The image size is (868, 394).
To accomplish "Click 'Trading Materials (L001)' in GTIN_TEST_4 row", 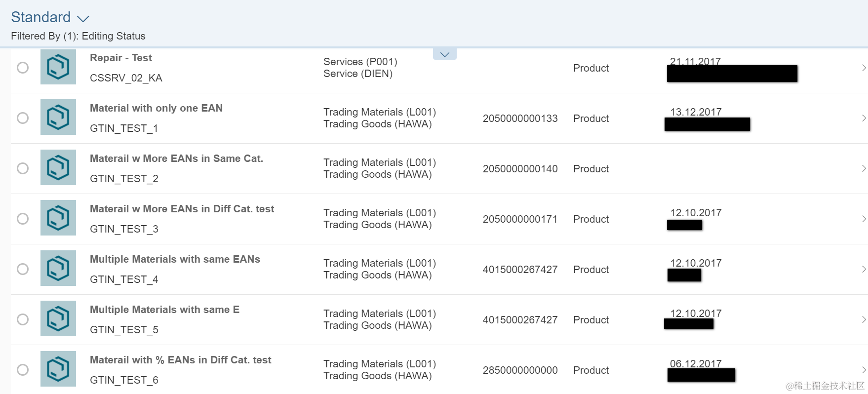I will [x=380, y=263].
